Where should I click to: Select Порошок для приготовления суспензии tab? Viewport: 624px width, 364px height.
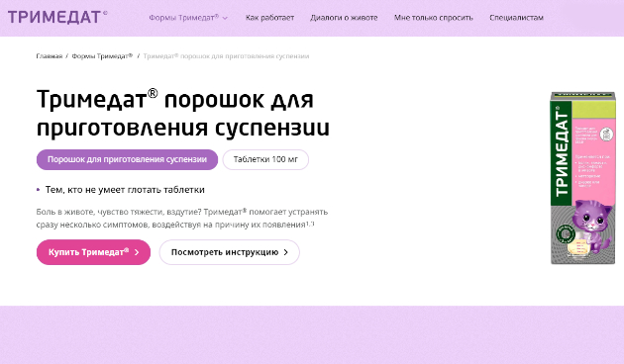pos(127,160)
